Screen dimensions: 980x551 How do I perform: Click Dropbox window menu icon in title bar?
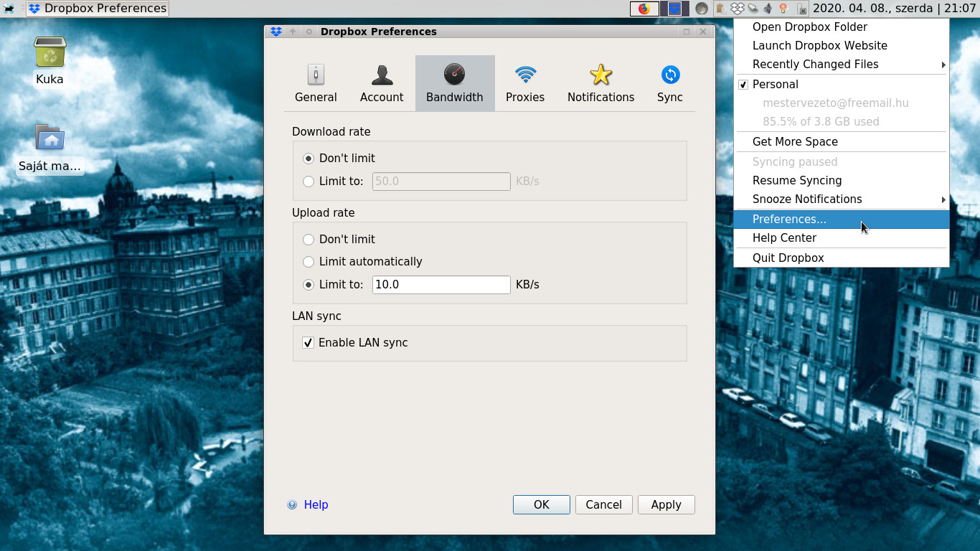point(277,32)
